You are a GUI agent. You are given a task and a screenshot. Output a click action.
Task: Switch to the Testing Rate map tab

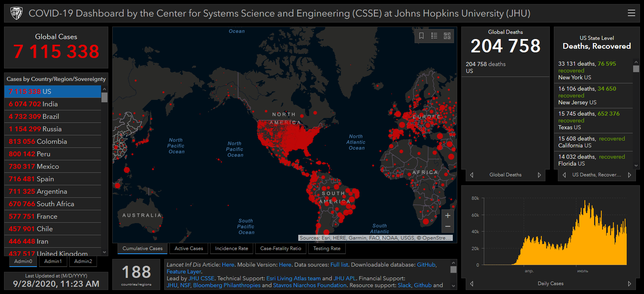327,248
